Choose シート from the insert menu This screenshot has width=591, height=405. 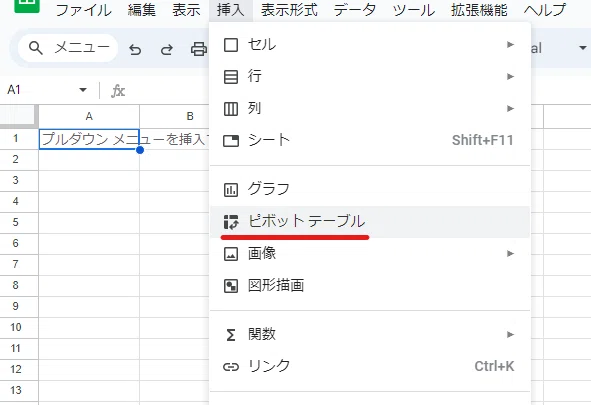(x=370, y=141)
